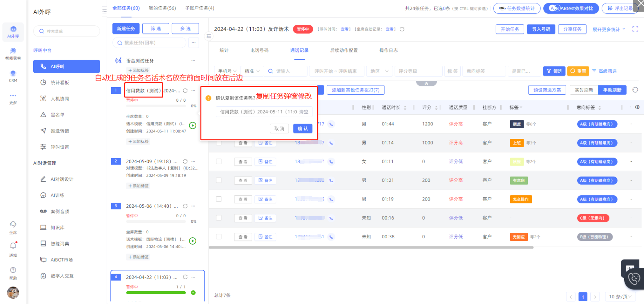
Task: Open the 智能获客 sidebar icon
Action: coord(13,51)
